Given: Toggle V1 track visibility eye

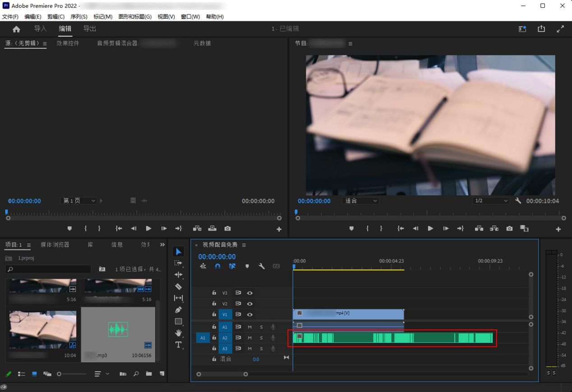Looking at the screenshot, I should (250, 315).
